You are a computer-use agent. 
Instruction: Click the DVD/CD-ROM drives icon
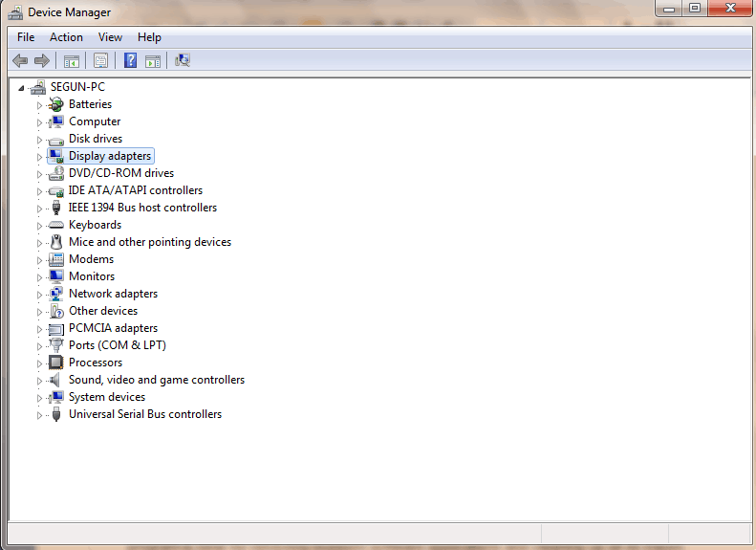(56, 173)
